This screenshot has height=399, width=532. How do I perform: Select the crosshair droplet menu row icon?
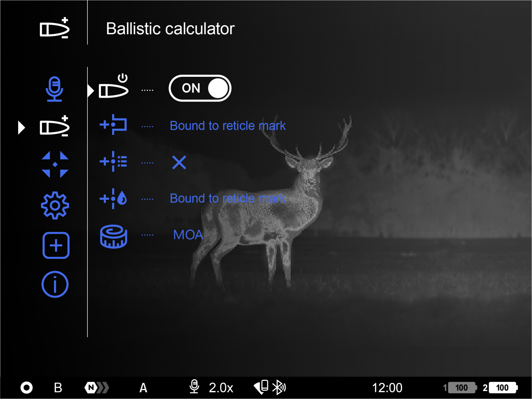tap(113, 198)
